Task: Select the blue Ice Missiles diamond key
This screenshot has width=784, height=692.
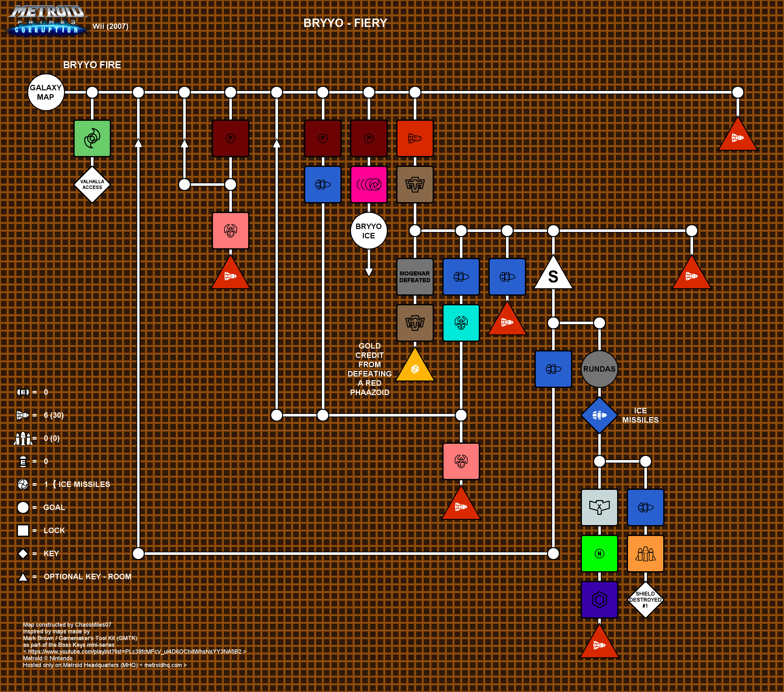Action: pos(600,415)
